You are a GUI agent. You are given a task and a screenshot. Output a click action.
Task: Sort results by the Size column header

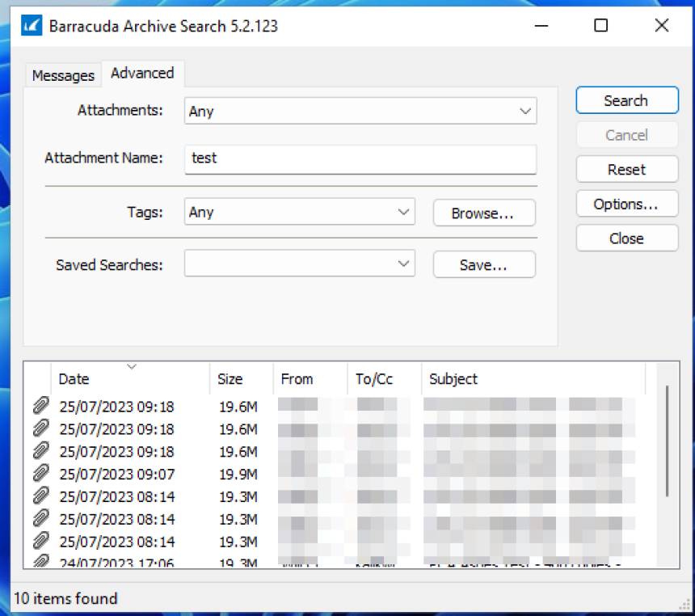[242, 379]
